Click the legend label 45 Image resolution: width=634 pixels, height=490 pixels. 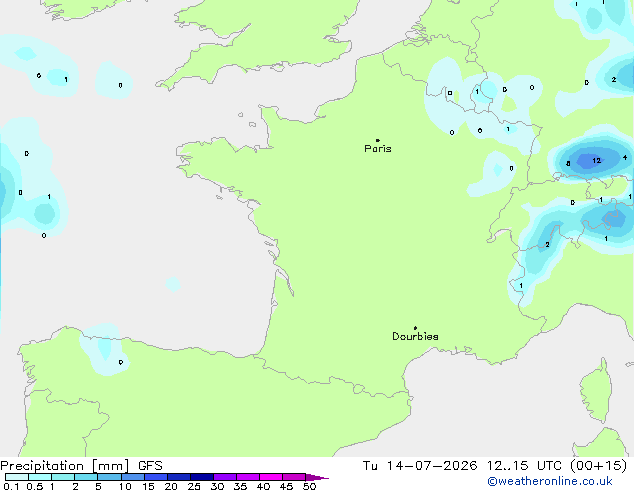click(x=286, y=486)
